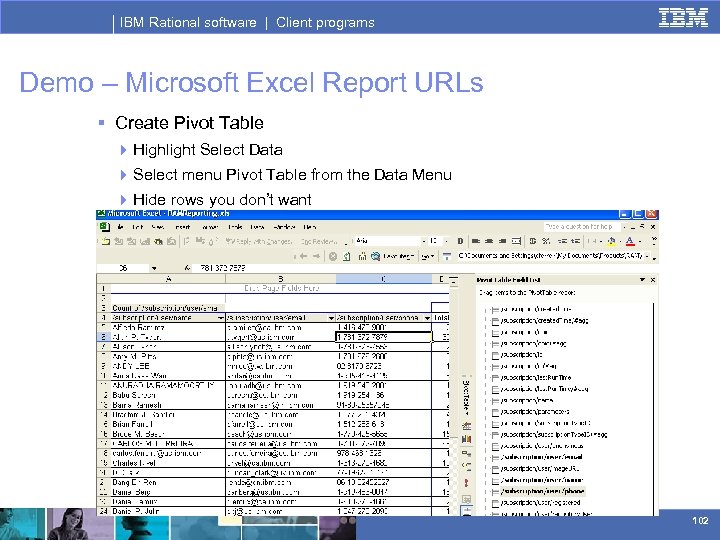This screenshot has width=720, height=540.
Task: Open the PivotTable Field List pane options arrow
Action: point(642,280)
